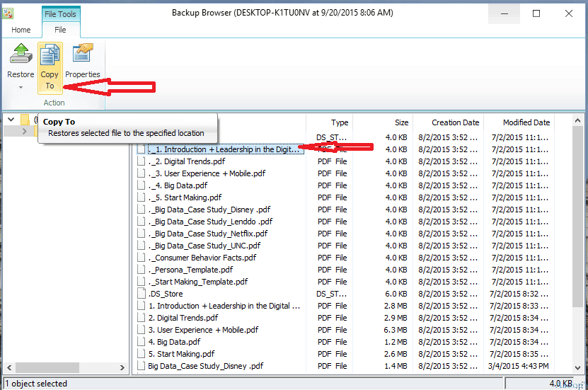The image size is (588, 390).
Task: Click file icon of ._Consumer Behavior Facts.pdf
Action: point(141,258)
